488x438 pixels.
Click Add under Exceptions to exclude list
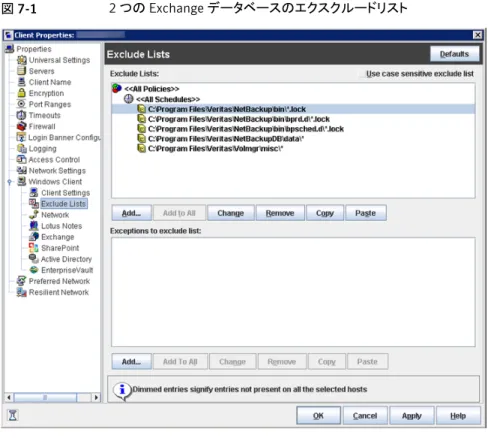coord(131,361)
